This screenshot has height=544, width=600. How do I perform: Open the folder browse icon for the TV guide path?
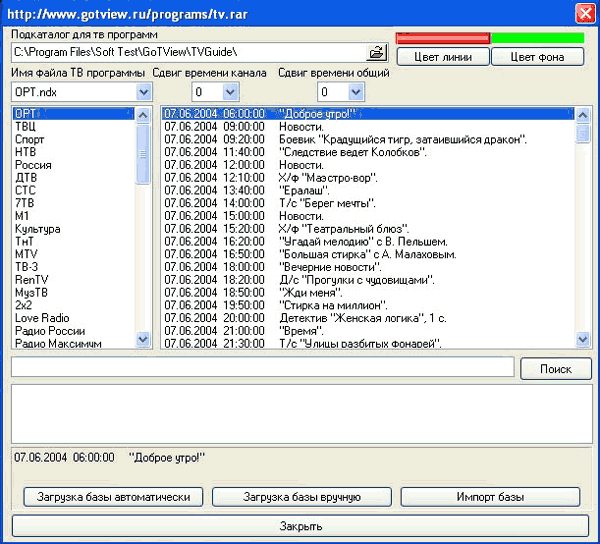[x=377, y=52]
